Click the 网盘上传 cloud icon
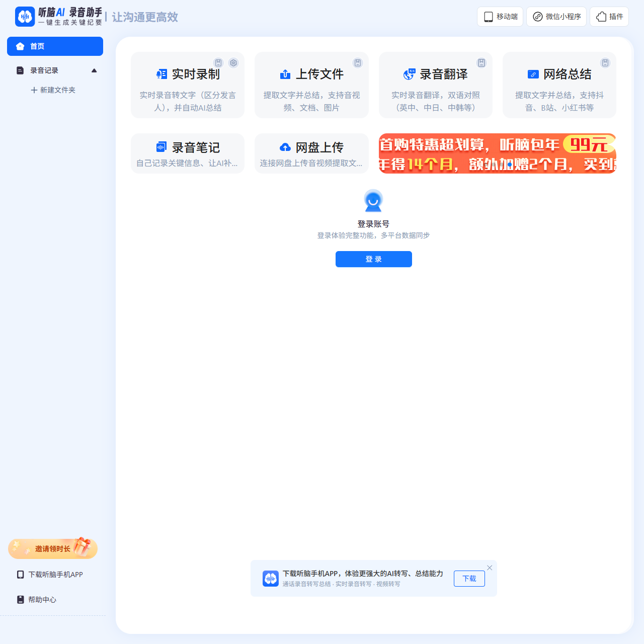This screenshot has height=644, width=644. click(285, 147)
